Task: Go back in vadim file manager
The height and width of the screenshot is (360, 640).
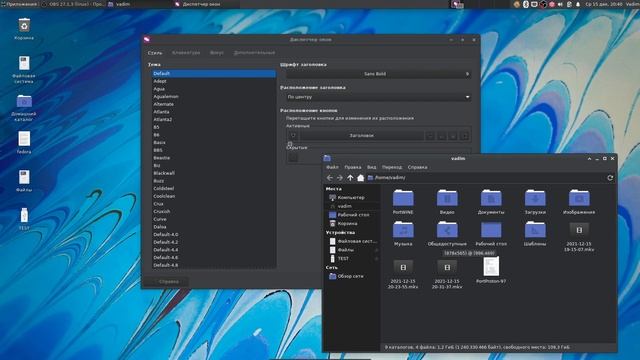Action: click(x=330, y=178)
